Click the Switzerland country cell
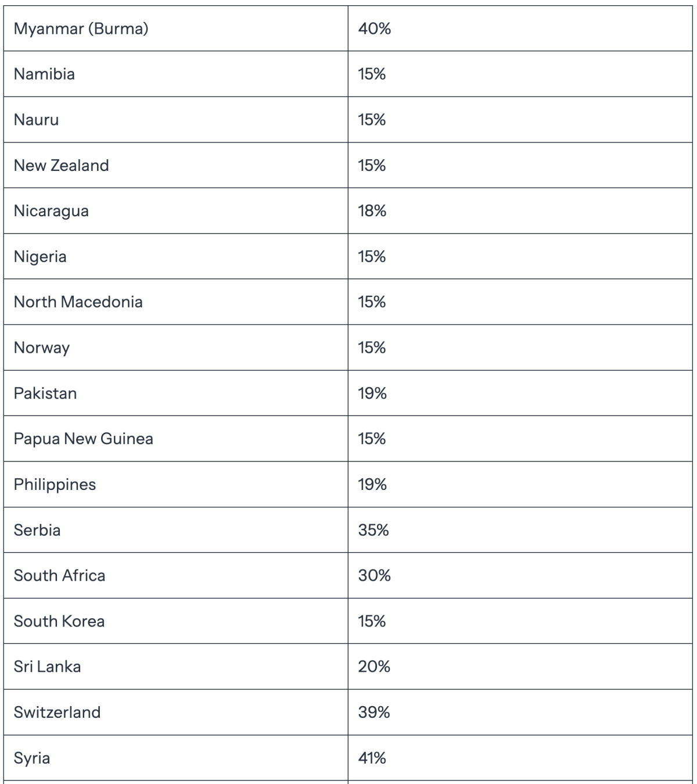 click(175, 712)
